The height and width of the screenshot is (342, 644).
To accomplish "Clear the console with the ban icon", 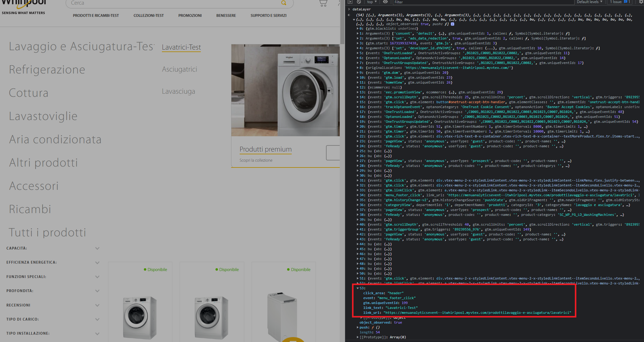I will coord(359,2).
